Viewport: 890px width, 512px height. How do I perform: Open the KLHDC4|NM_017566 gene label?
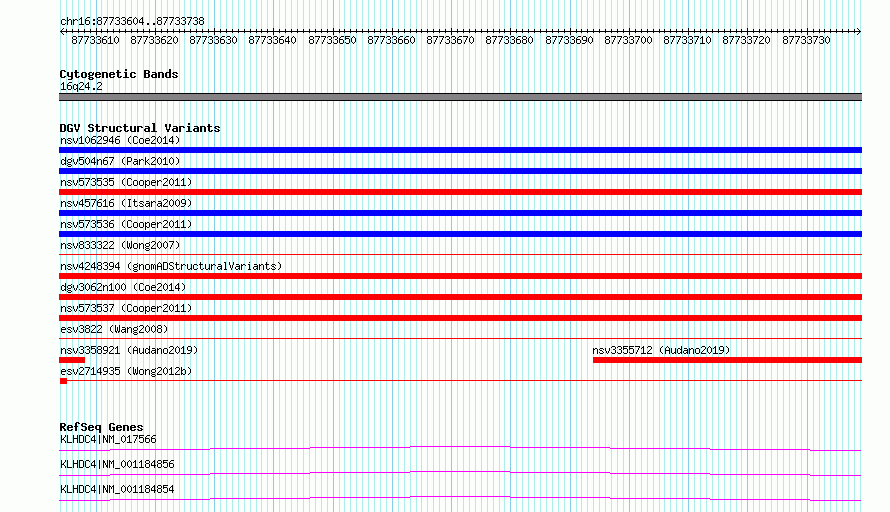108,439
